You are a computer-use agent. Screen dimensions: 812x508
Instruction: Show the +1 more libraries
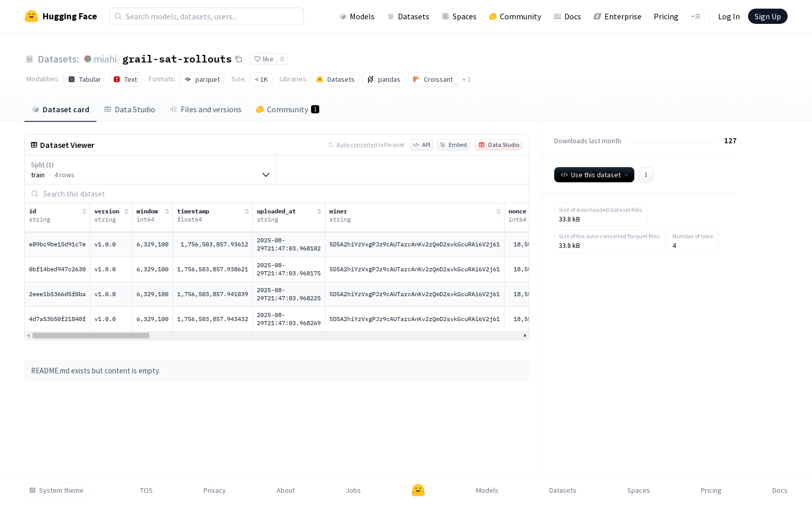(x=466, y=80)
